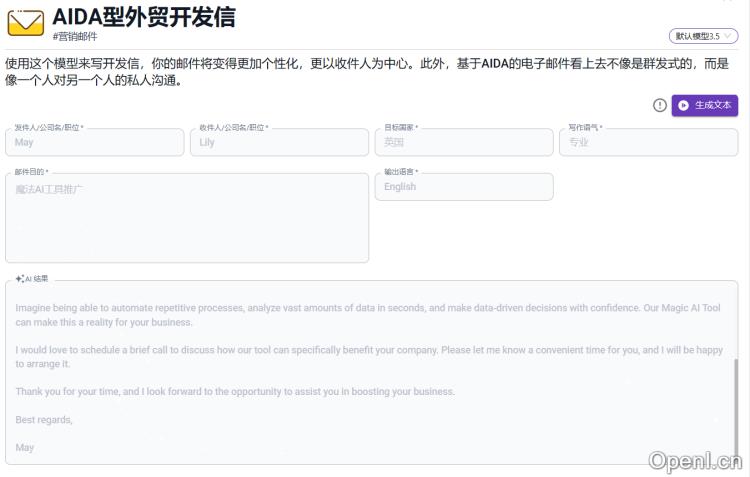Click the template description paragraph

point(366,71)
